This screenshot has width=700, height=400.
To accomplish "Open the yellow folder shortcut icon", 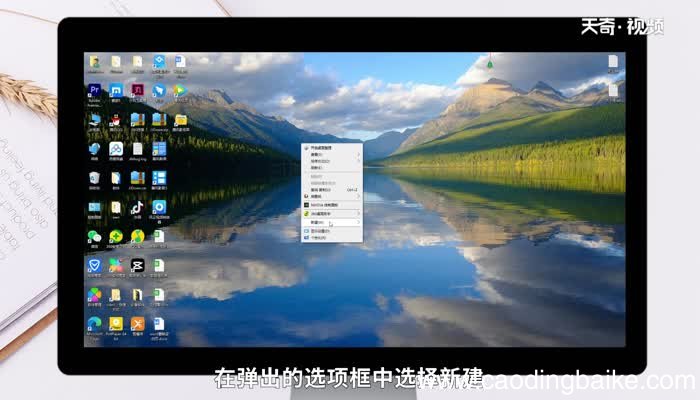I will click(x=180, y=120).
